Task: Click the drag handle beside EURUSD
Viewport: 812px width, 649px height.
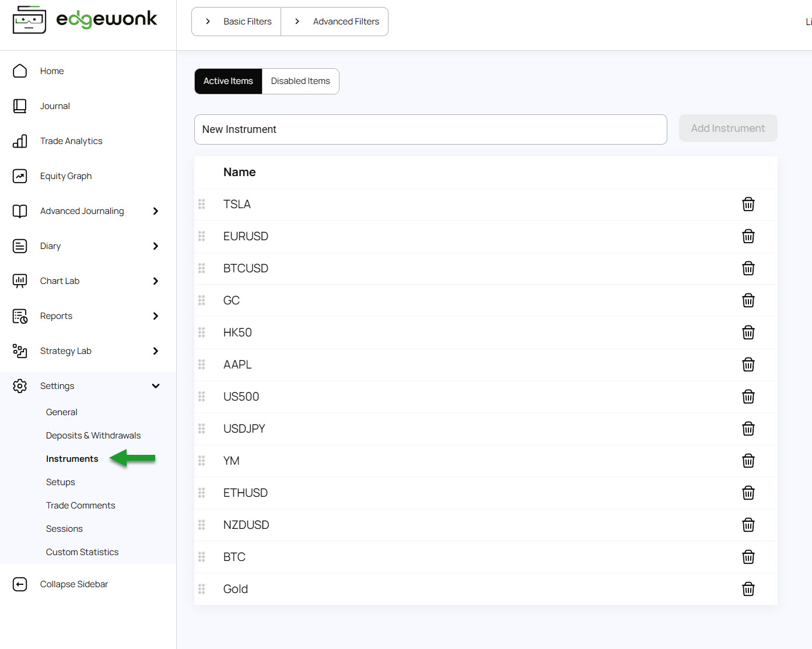Action: 202,236
